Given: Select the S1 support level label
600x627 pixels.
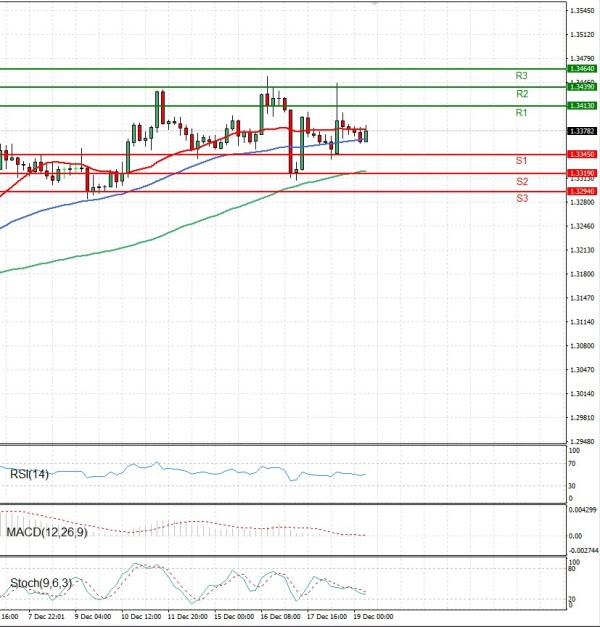Looking at the screenshot, I should 521,161.
